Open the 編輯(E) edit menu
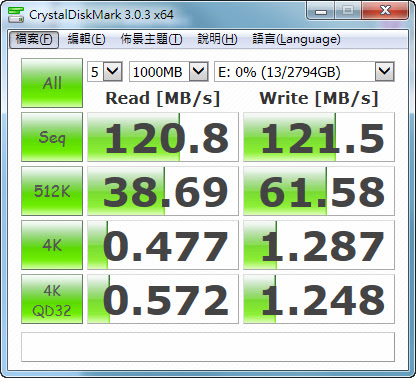This screenshot has height=378, width=416. coord(86,39)
